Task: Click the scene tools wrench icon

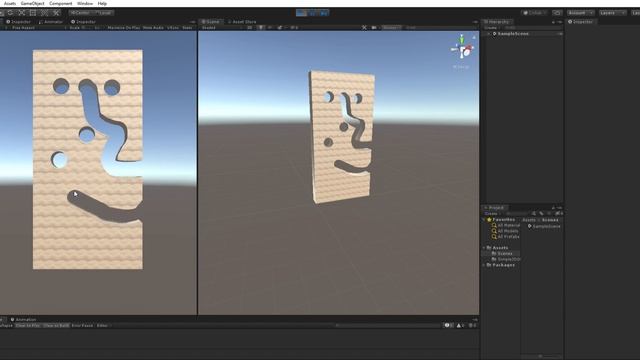Action: click(364, 28)
